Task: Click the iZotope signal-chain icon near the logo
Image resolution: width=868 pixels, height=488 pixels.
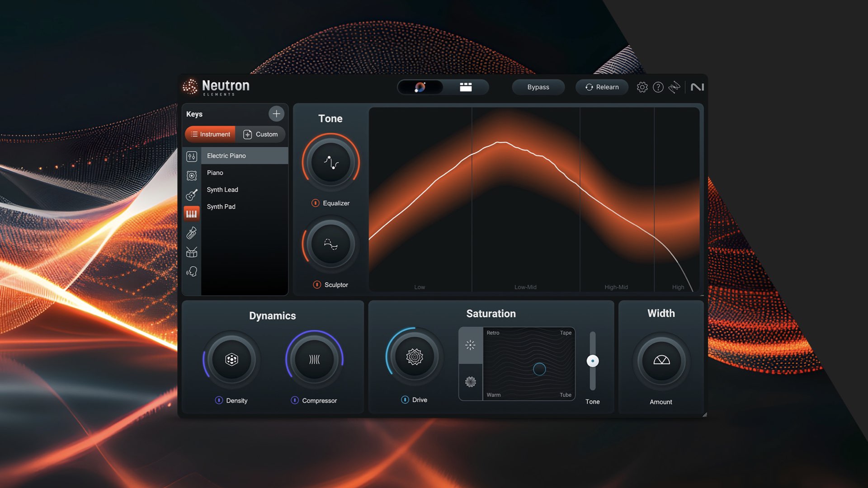Action: click(x=675, y=87)
